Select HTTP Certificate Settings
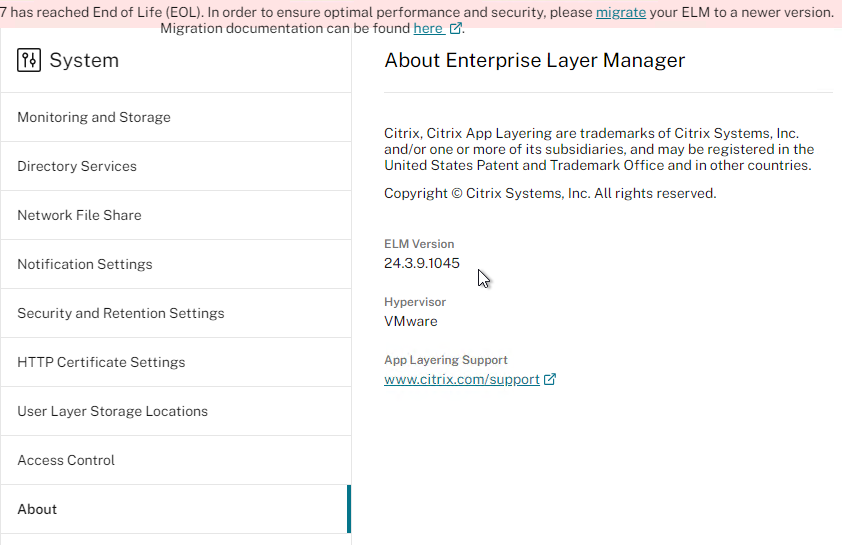This screenshot has height=545, width=842. point(176,362)
